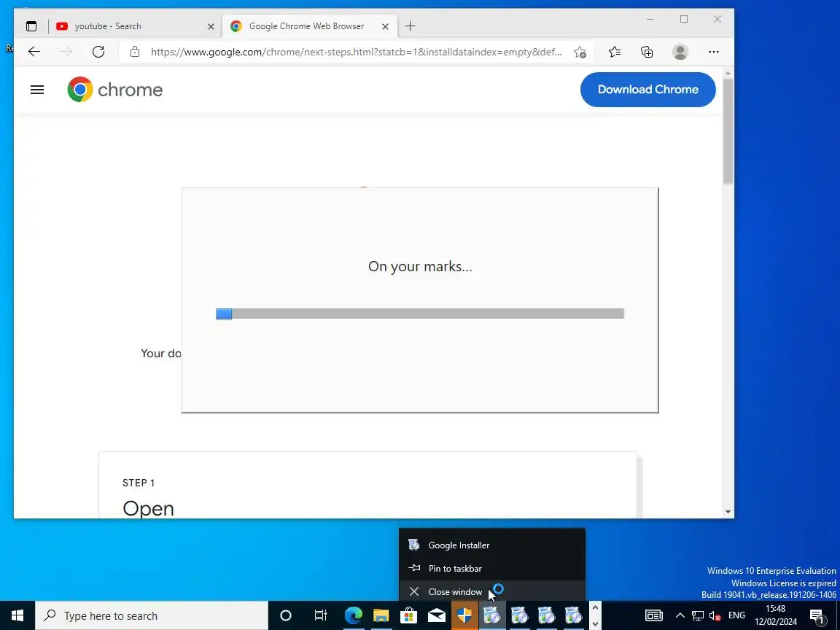Open News and interests on the taskbar
The width and height of the screenshot is (840, 630).
point(653,616)
